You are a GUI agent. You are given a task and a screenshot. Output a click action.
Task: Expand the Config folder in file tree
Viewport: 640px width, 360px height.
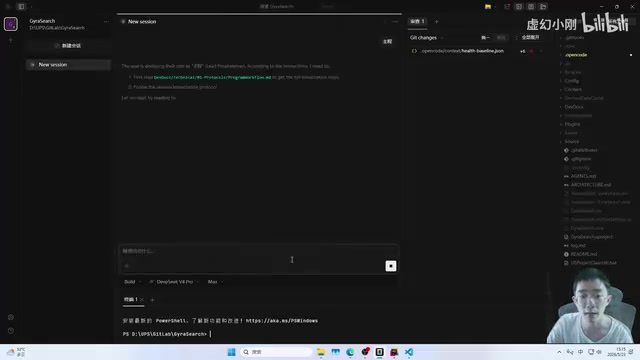[571, 81]
